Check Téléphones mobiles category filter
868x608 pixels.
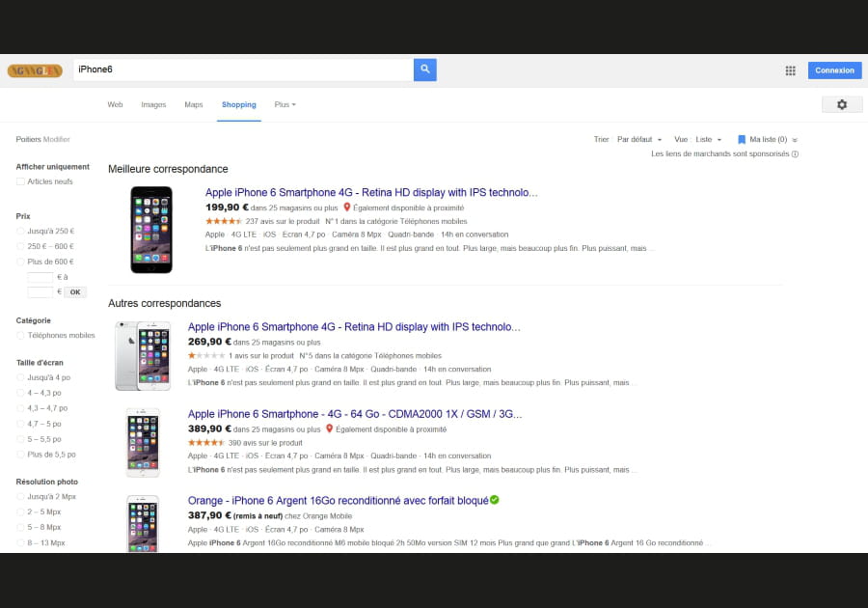20,335
